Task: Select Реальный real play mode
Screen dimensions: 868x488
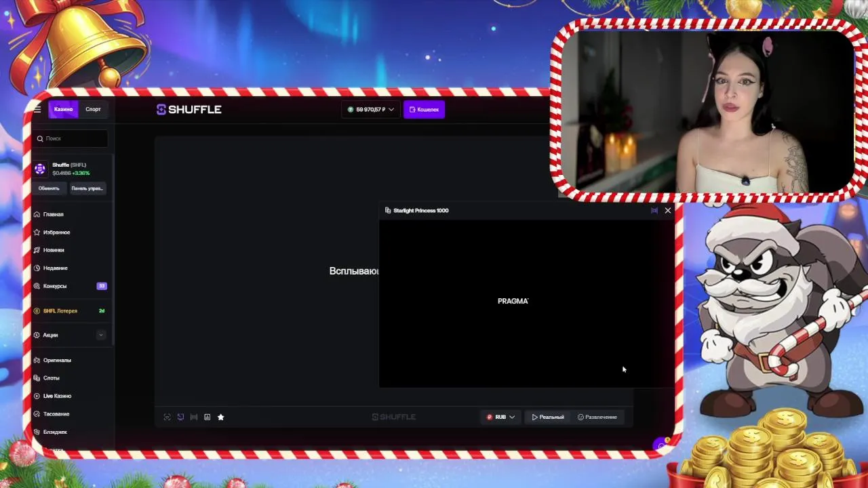Action: point(548,417)
